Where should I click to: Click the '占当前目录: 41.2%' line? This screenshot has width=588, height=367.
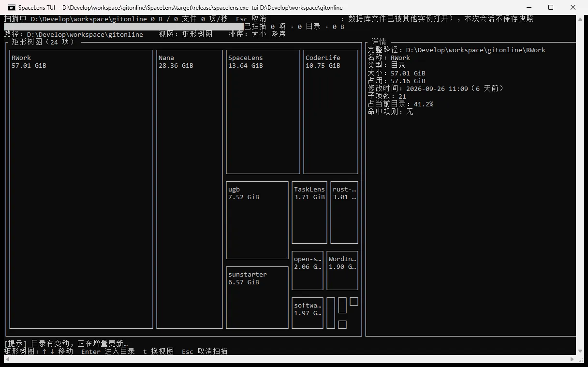coord(400,104)
